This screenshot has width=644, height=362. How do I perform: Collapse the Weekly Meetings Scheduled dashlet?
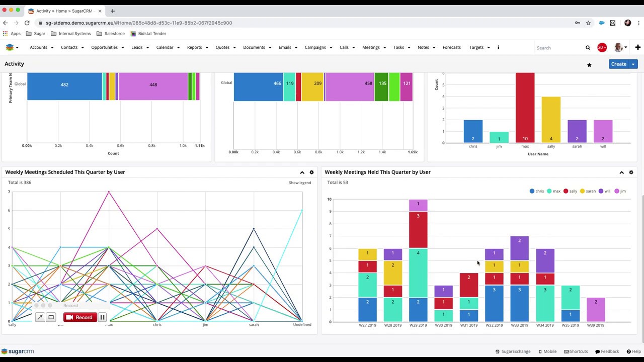pos(302,172)
